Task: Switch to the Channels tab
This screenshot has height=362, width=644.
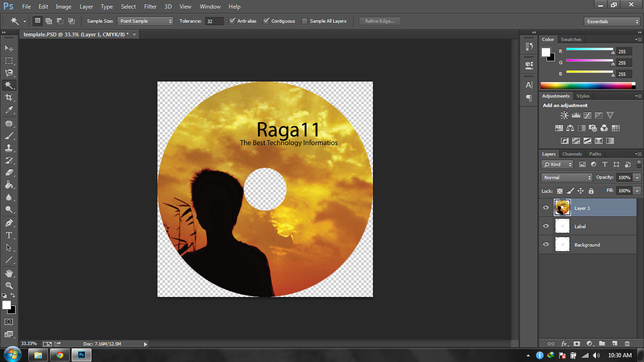Action: click(x=572, y=154)
